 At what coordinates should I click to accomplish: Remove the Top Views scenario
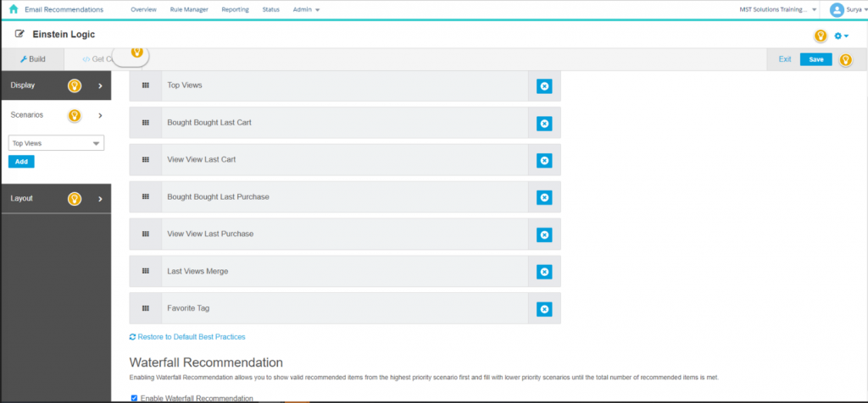pos(544,86)
